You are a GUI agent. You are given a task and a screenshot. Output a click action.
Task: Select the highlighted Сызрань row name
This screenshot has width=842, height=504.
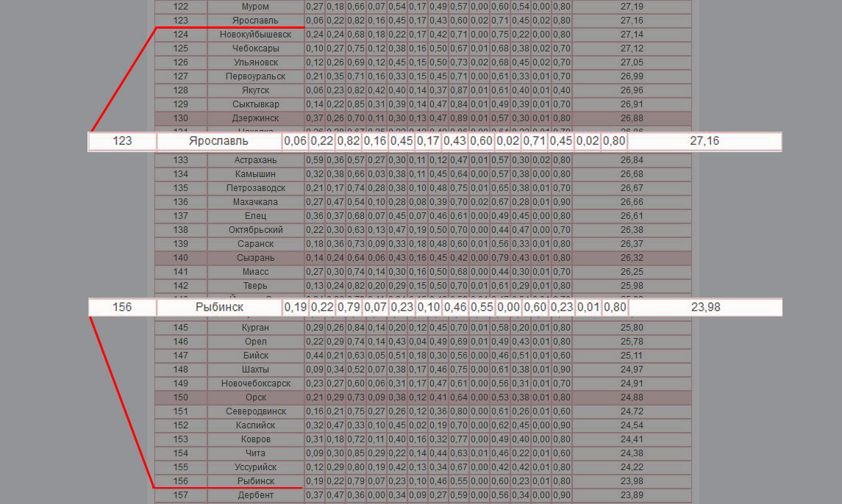255,258
